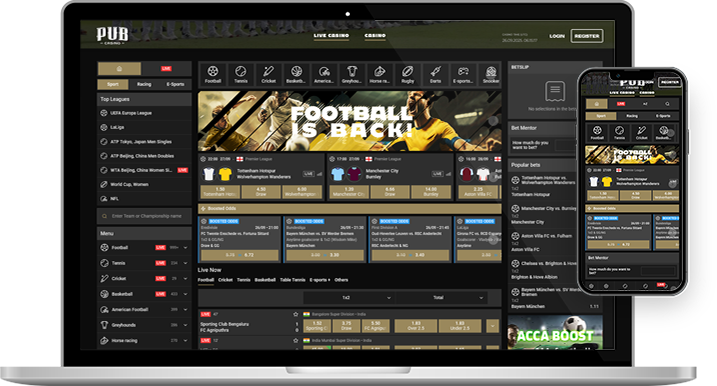
Task: Open the ACCA BOOST promo banner
Action: [x=555, y=332]
